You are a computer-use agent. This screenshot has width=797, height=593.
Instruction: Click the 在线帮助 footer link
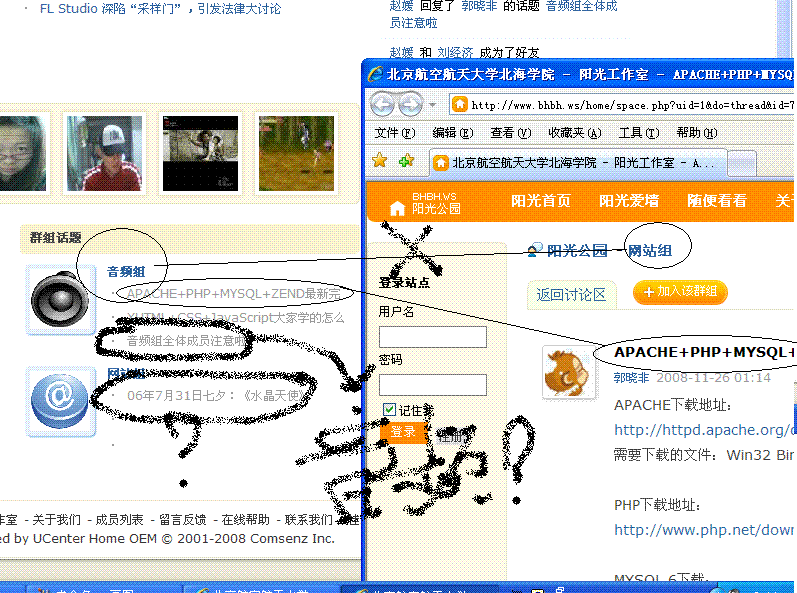tap(246, 520)
